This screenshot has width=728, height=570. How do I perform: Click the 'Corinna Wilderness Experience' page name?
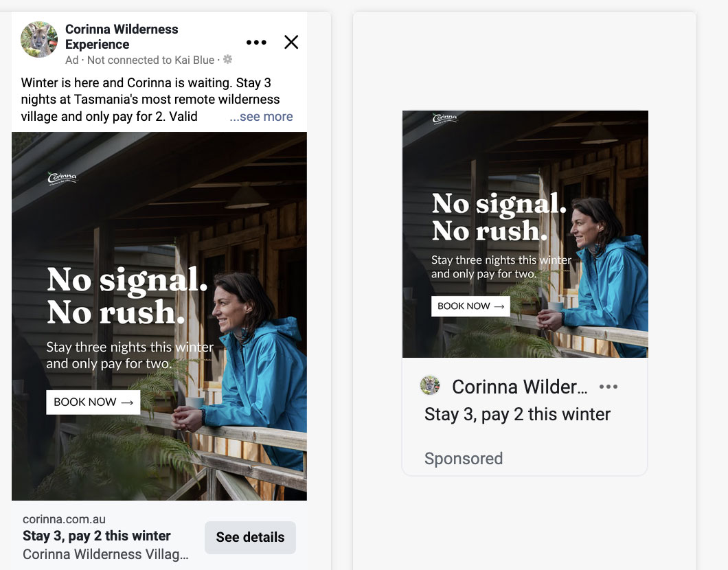pos(122,36)
